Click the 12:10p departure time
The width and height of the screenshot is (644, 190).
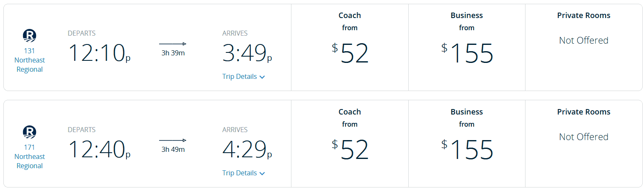tap(99, 54)
